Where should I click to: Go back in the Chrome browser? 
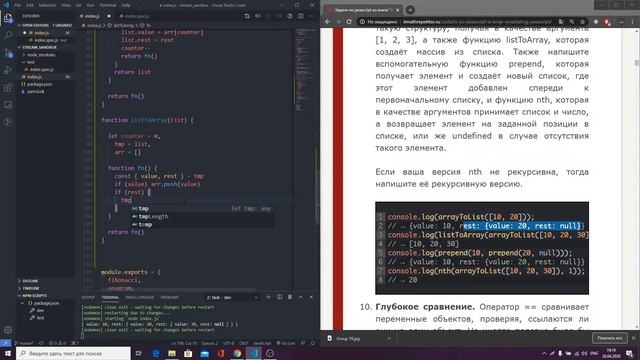pos(328,22)
